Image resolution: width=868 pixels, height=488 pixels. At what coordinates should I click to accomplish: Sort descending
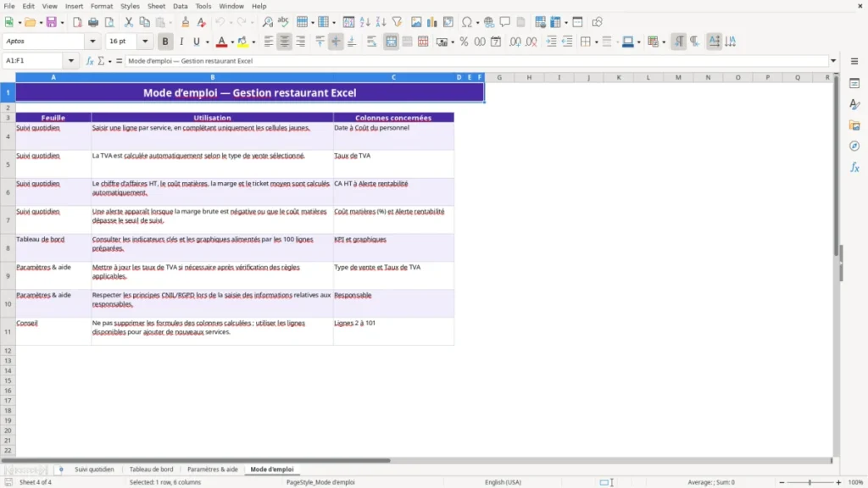[x=381, y=22]
